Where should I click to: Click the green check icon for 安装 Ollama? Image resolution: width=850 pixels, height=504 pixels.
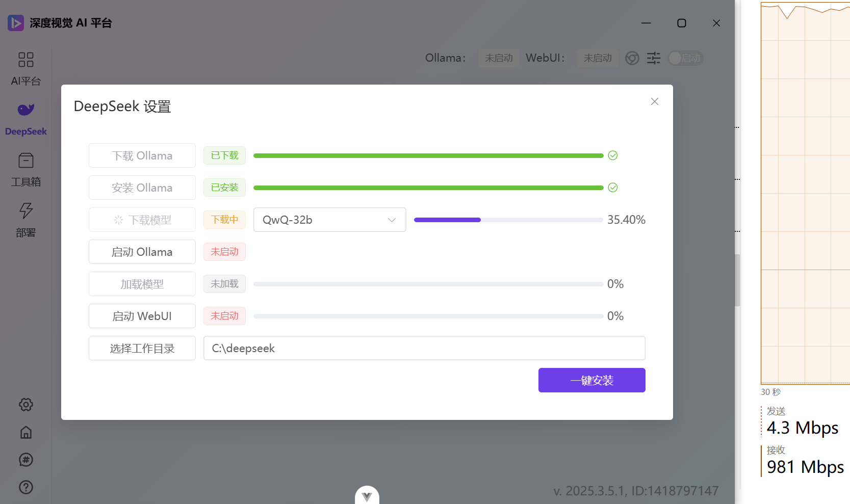tap(613, 188)
